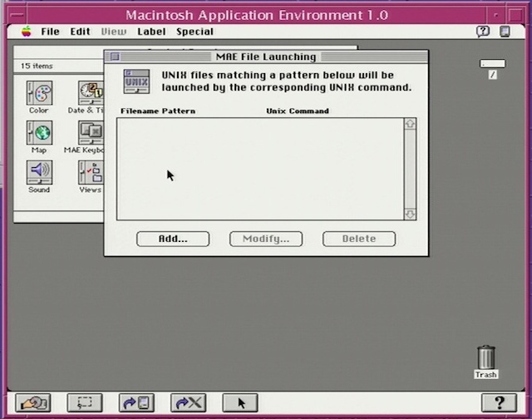Click the scroll up arrow in pattern list
Screen dimensions: 532x419
click(410, 124)
